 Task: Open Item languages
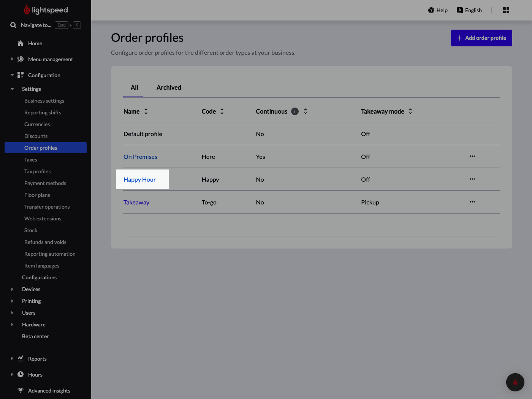(x=42, y=266)
